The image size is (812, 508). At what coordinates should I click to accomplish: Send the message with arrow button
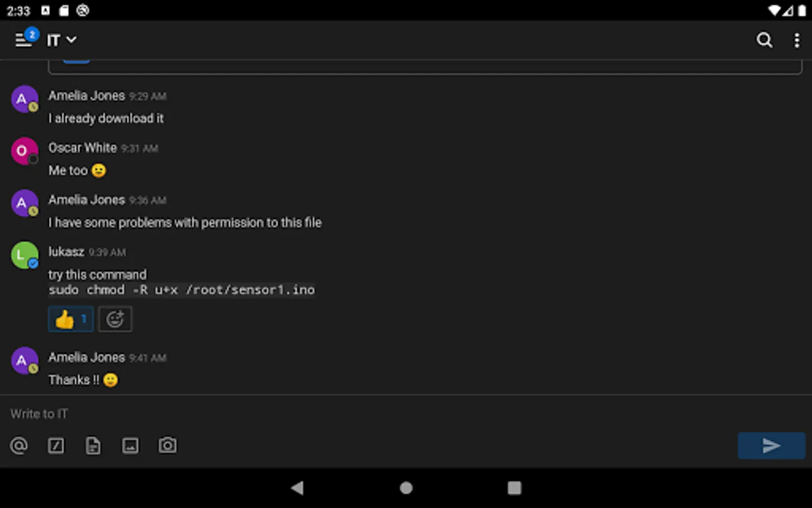(x=771, y=445)
